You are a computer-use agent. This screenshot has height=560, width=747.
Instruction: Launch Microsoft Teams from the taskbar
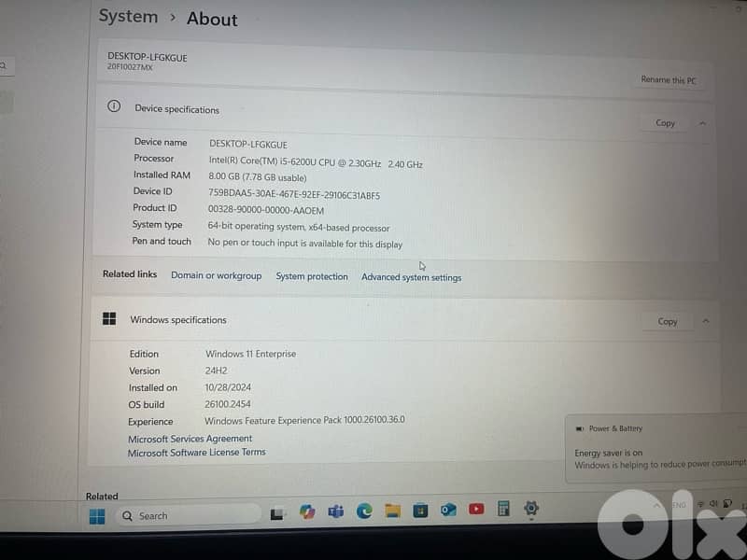(333, 511)
